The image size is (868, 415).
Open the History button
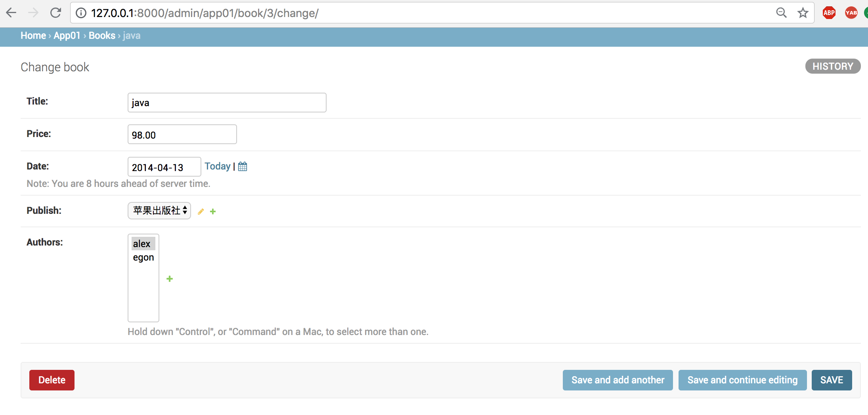832,66
